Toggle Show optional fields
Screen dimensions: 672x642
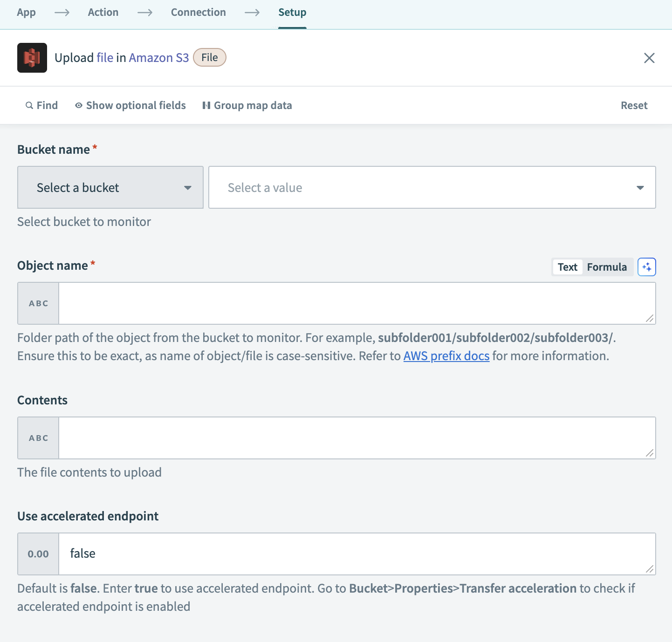point(135,105)
